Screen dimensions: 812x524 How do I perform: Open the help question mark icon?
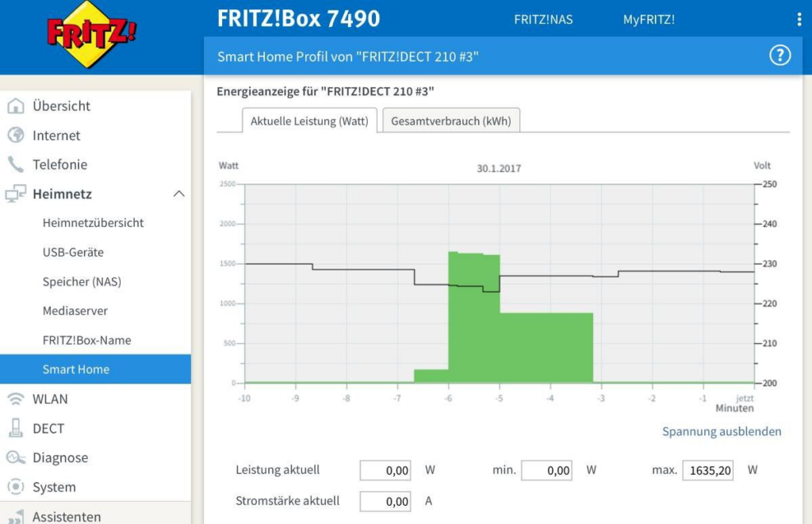(x=779, y=55)
